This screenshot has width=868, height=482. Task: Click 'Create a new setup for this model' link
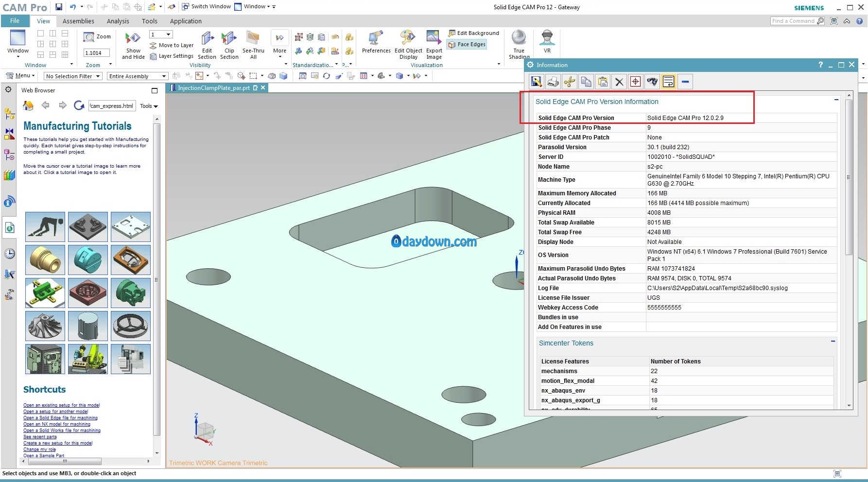point(58,443)
